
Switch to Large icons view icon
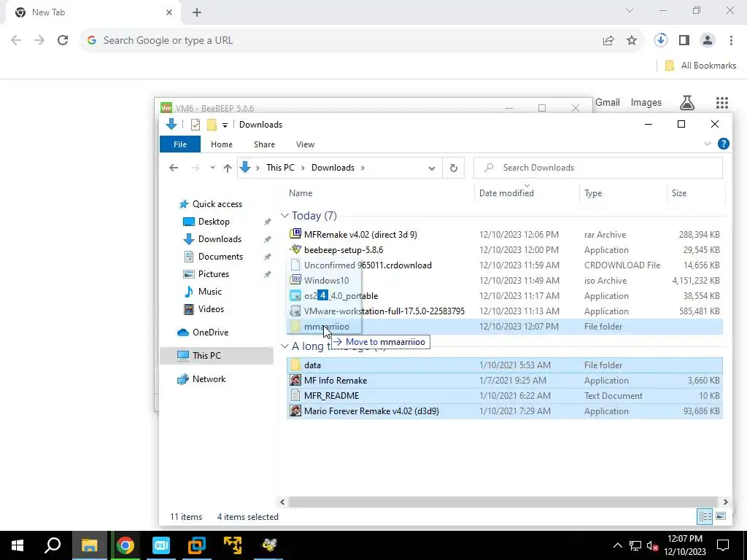(721, 517)
